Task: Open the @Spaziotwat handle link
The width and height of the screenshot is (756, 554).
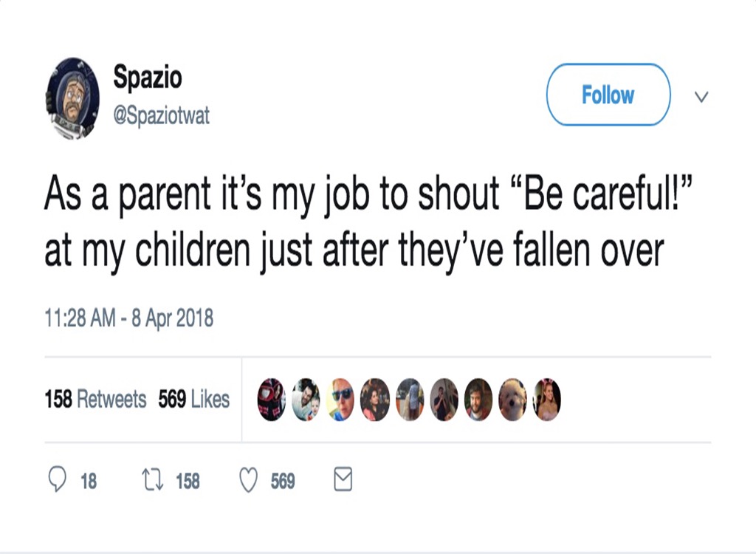Action: (161, 116)
